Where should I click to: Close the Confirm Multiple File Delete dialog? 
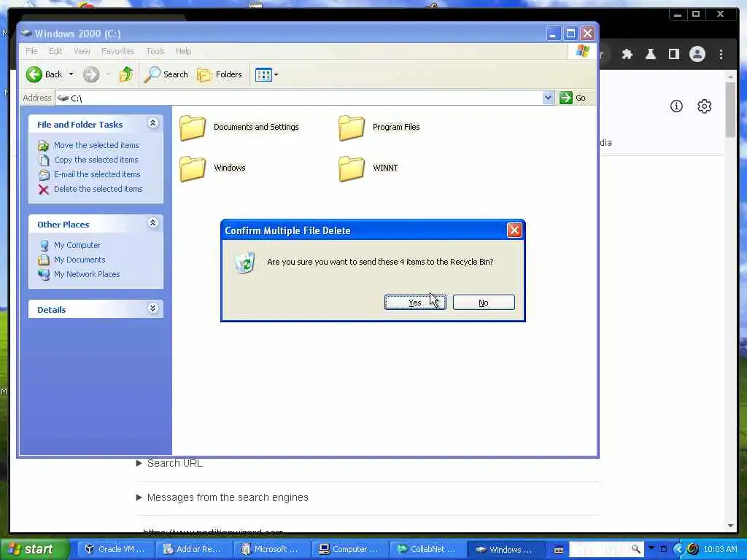tap(514, 230)
